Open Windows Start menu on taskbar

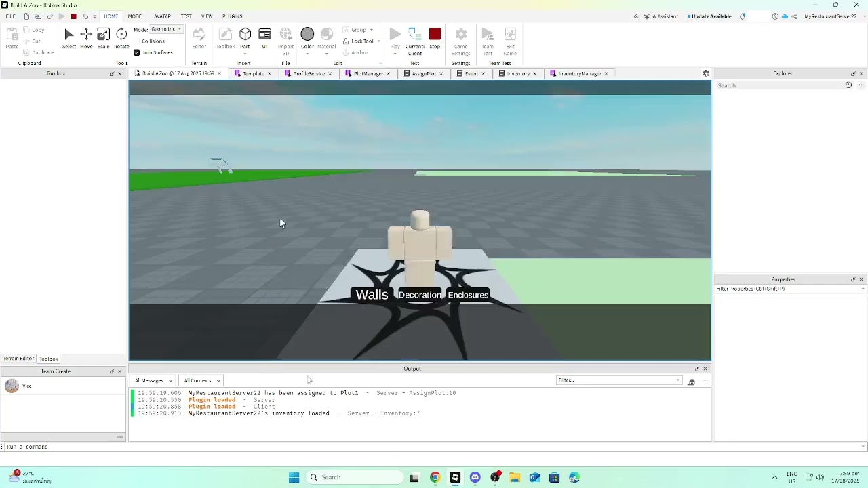[294, 477]
